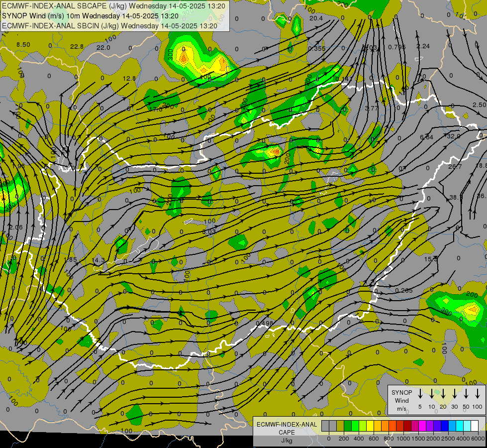Click the 100 m/s wind arrow in legend
The image size is (487, 448).
[478, 393]
